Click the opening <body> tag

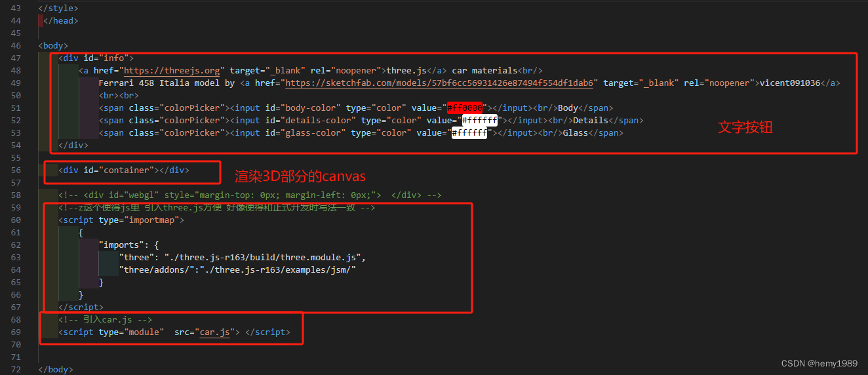pyautogui.click(x=54, y=45)
